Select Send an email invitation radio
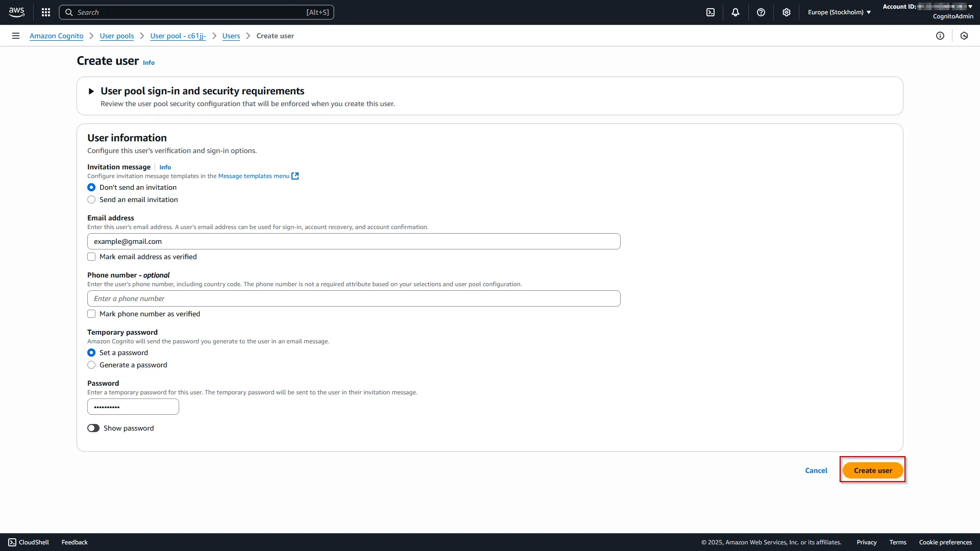This screenshot has width=980, height=551. tap(91, 199)
